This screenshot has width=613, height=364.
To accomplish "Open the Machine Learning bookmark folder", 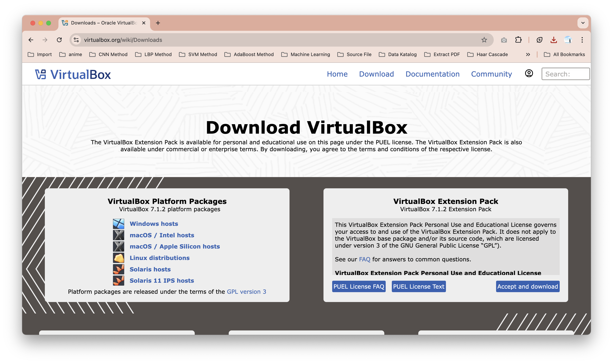I will (x=306, y=54).
